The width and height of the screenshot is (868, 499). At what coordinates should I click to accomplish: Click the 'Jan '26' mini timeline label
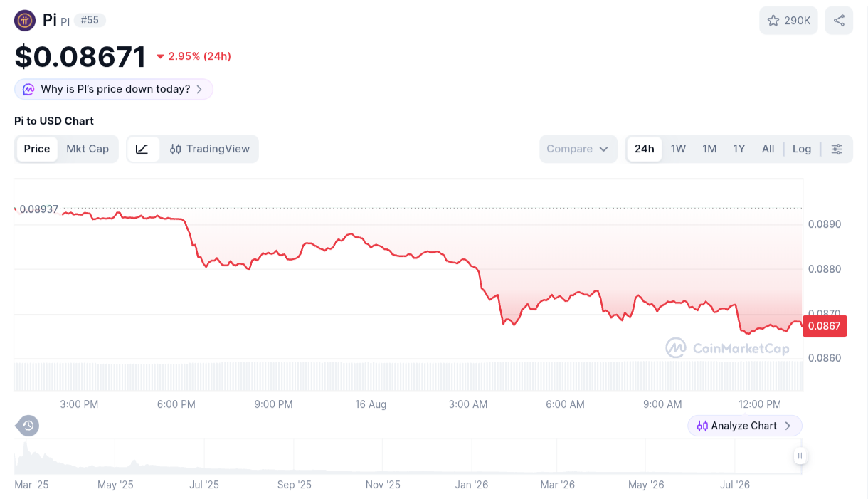point(472,485)
